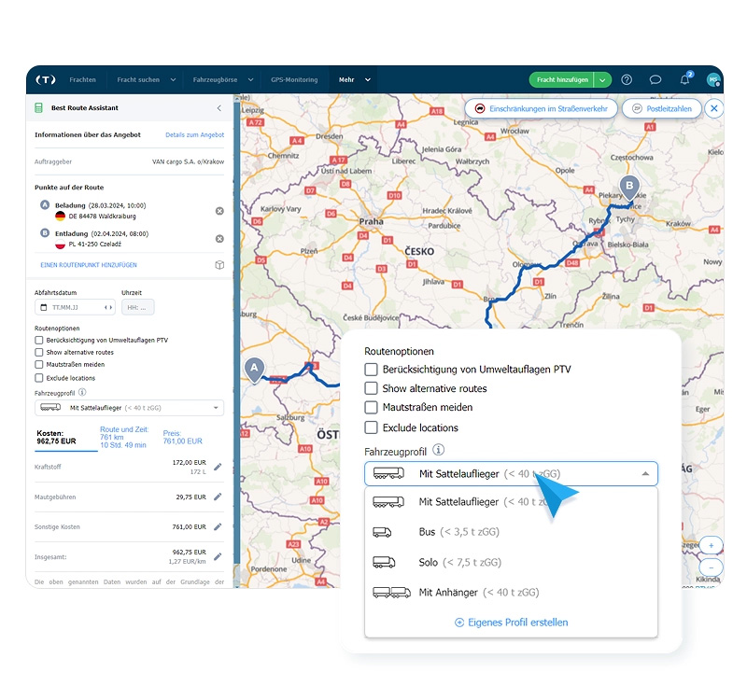The height and width of the screenshot is (700, 747).
Task: Click the Uhrzeit time field
Action: tap(137, 308)
